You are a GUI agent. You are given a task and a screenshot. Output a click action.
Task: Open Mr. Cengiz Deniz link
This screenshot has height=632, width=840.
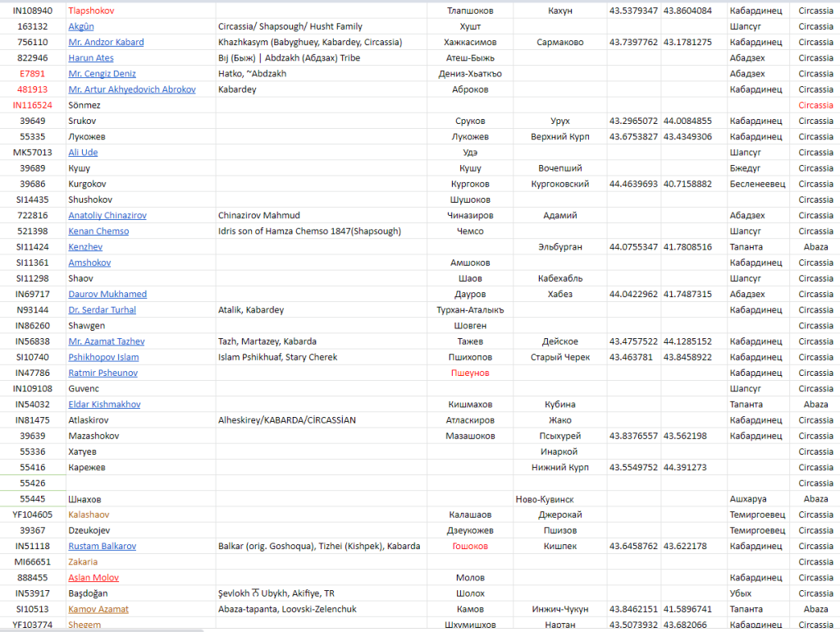(103, 73)
